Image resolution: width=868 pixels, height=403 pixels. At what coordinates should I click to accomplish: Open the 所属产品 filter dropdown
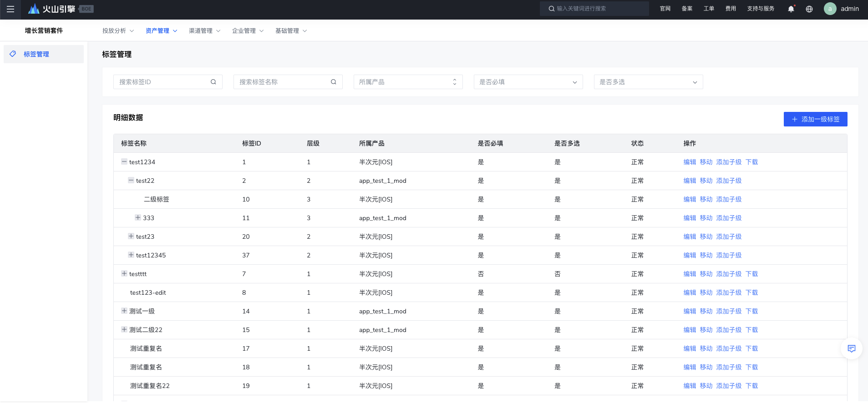click(408, 82)
